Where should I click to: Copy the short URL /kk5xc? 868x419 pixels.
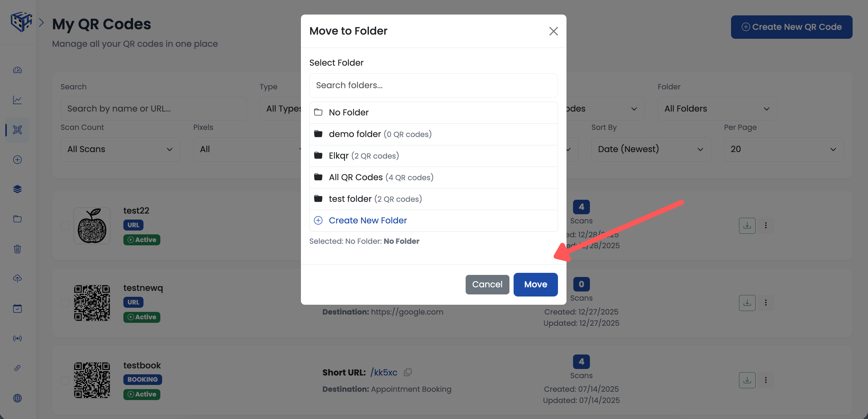408,373
